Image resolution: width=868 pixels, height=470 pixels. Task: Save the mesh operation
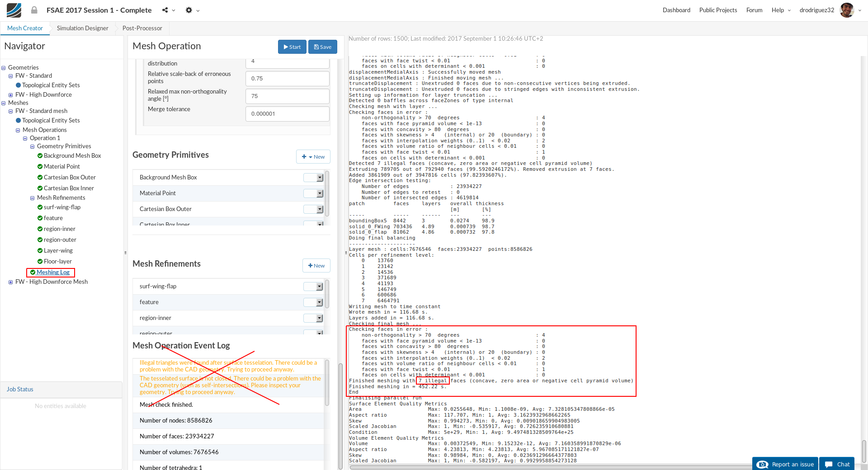point(323,47)
